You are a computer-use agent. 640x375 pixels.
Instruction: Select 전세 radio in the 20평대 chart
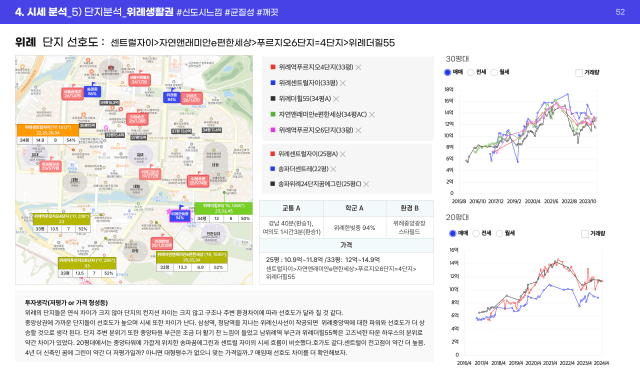pyautogui.click(x=476, y=233)
